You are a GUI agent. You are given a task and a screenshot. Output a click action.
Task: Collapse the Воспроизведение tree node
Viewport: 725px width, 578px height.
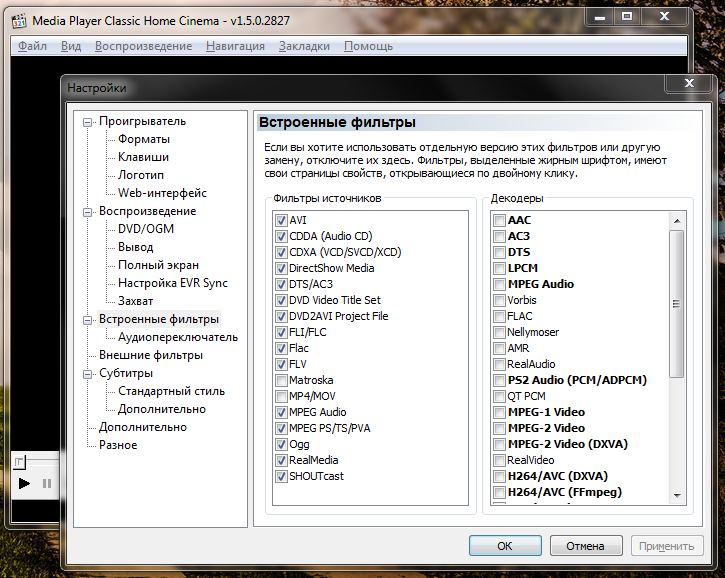pyautogui.click(x=88, y=212)
